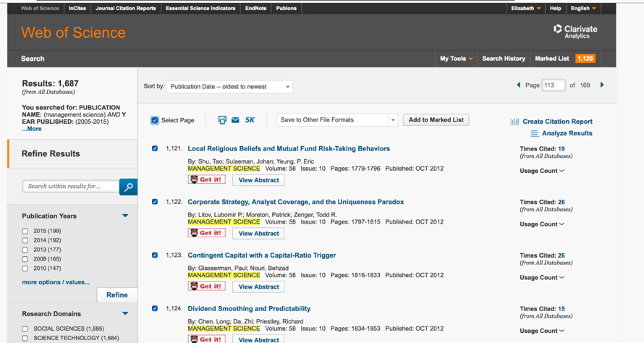Click the email envelope icon
644x343 pixels.
pos(235,120)
